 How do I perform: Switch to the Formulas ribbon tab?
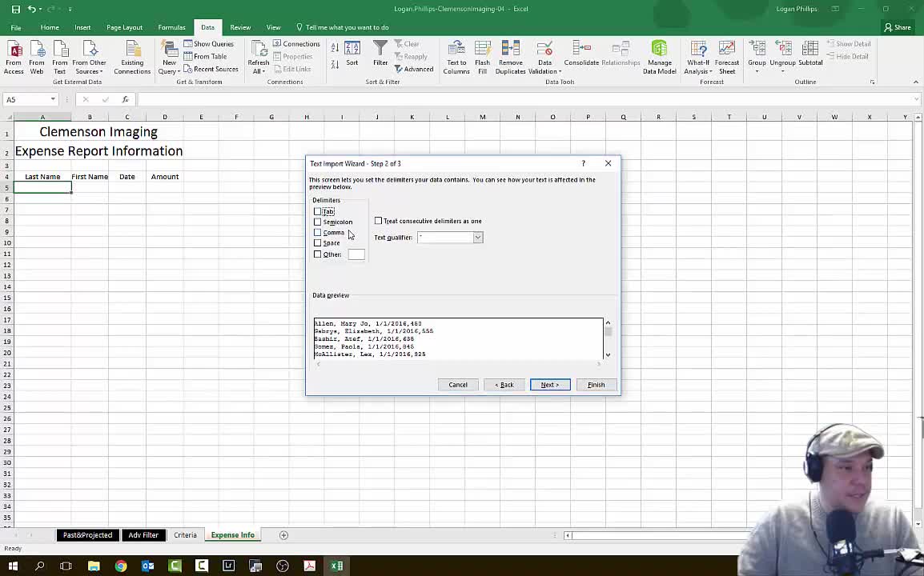[171, 27]
